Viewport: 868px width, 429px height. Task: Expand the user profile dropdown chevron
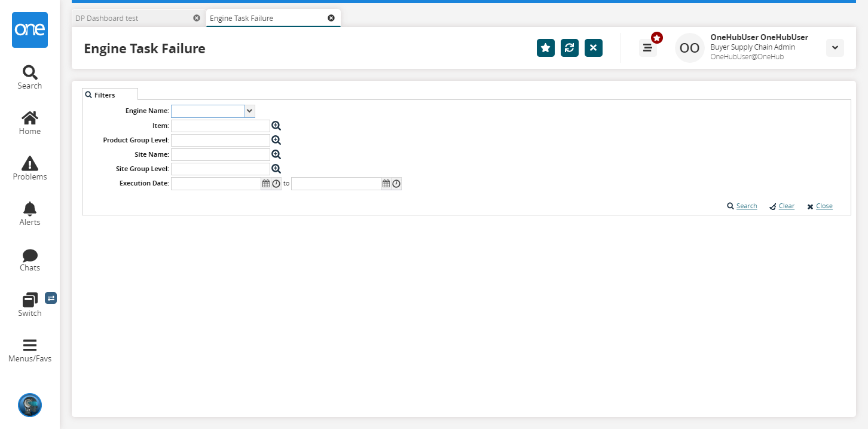[x=835, y=48]
